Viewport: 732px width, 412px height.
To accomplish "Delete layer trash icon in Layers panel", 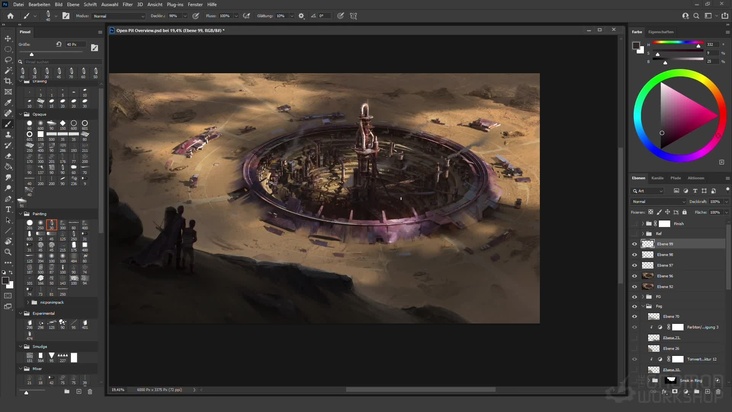I will point(718,392).
